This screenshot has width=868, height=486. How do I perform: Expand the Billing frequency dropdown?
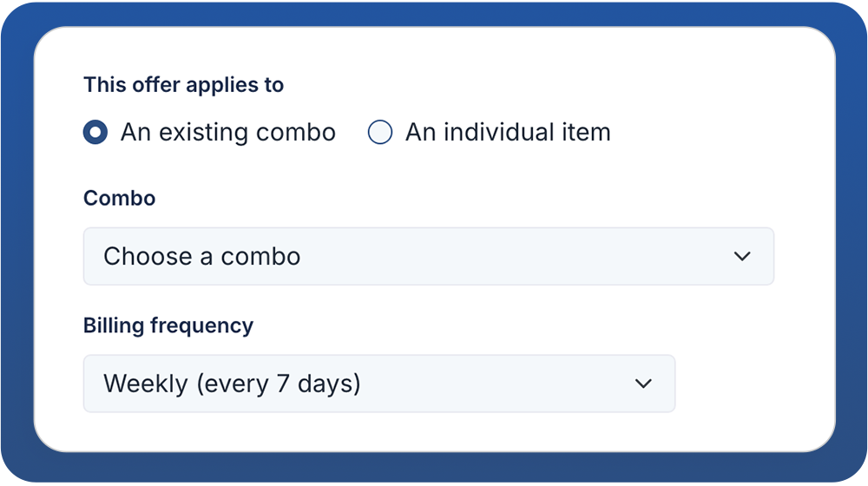(x=379, y=384)
